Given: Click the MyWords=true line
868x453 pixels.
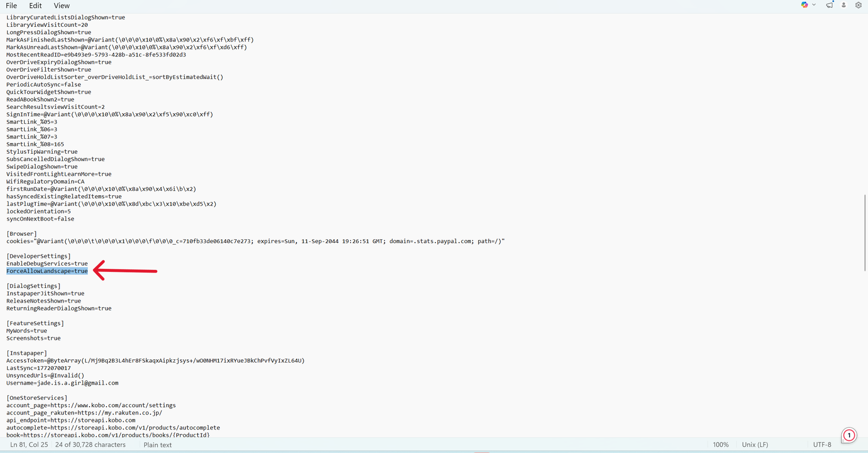Looking at the screenshot, I should point(27,331).
